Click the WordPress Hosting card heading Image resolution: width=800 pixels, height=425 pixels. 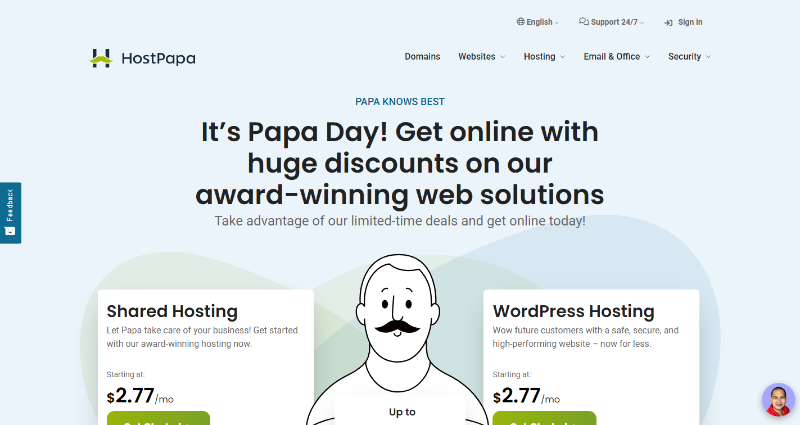(573, 311)
